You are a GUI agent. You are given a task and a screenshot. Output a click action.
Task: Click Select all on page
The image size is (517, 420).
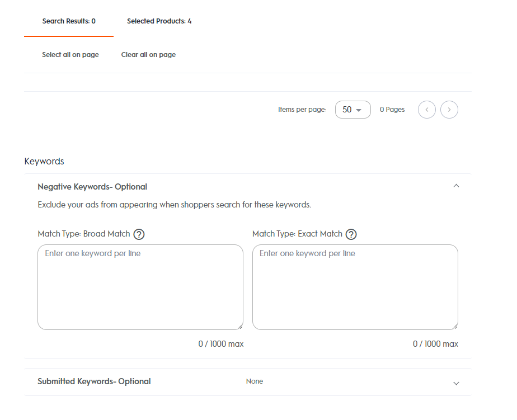click(x=70, y=55)
